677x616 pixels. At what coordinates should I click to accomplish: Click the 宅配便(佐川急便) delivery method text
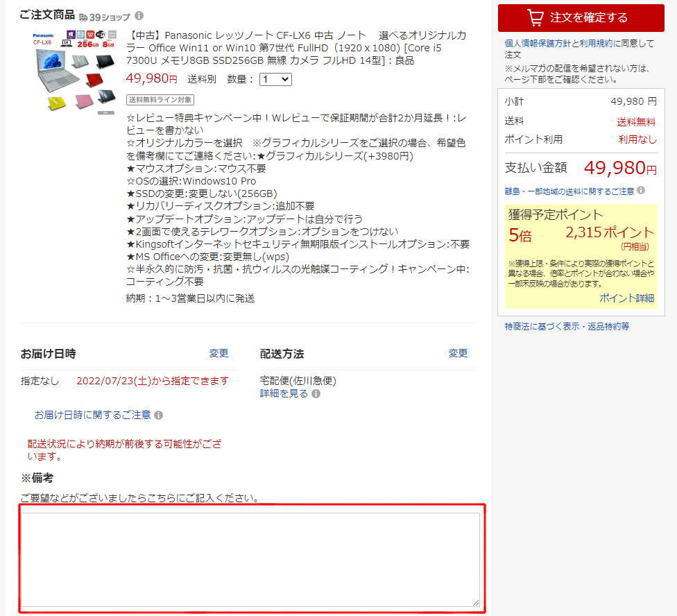click(298, 381)
